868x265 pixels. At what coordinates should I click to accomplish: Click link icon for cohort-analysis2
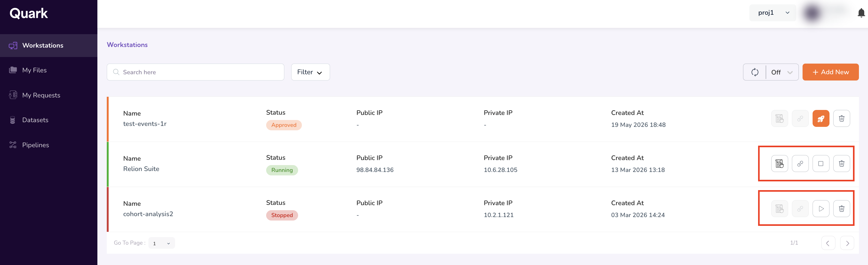coord(800,209)
